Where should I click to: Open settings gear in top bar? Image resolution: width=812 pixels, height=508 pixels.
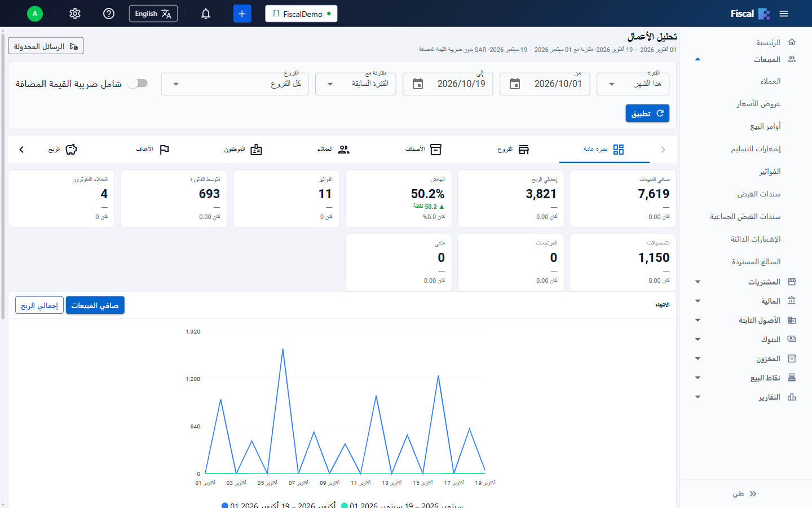(x=75, y=14)
